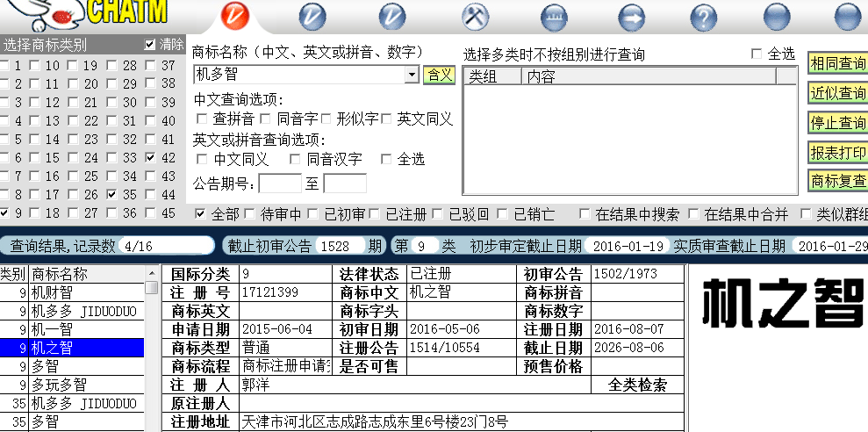Open the red checkmark query tab icon
The image size is (868, 432).
(234, 16)
